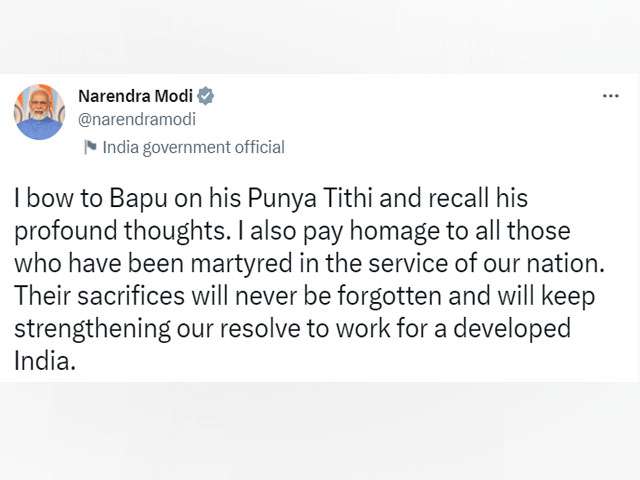Viewport: 640px width, 480px height.
Task: Open the Narendra Modi display name link
Action: pos(136,96)
